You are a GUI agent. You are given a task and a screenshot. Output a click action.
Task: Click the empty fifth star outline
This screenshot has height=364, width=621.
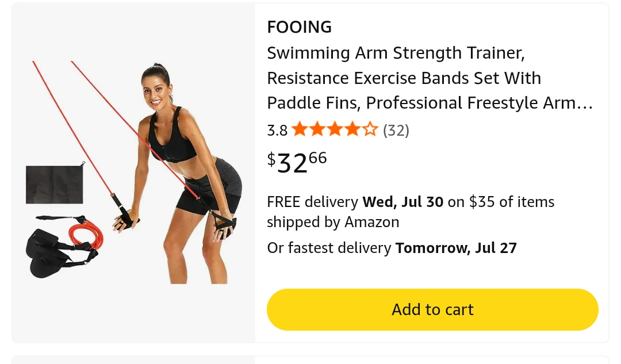370,129
